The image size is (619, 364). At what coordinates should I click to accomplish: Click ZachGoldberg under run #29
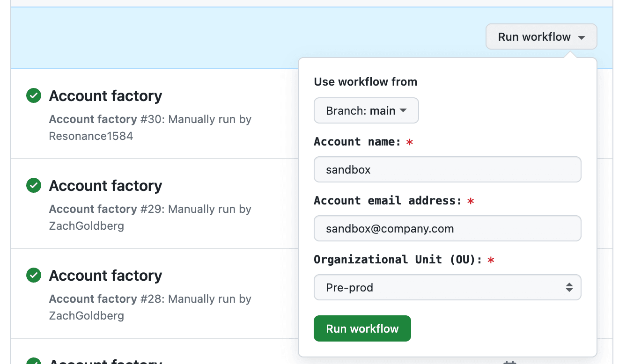[86, 226]
